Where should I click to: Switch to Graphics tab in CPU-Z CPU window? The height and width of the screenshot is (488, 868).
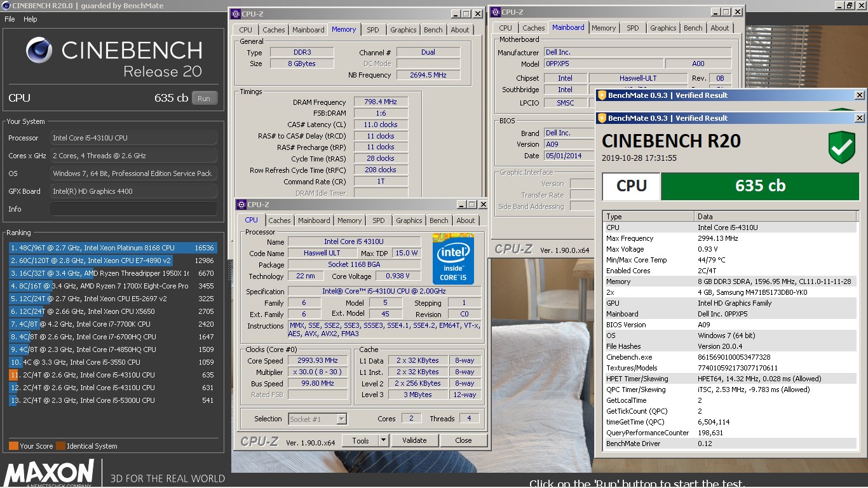409,220
